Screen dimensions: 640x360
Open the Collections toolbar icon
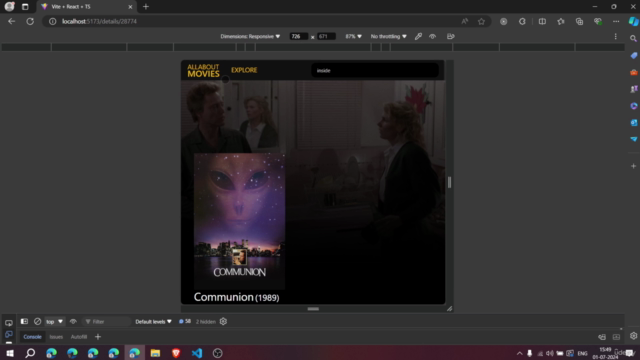coord(579,21)
